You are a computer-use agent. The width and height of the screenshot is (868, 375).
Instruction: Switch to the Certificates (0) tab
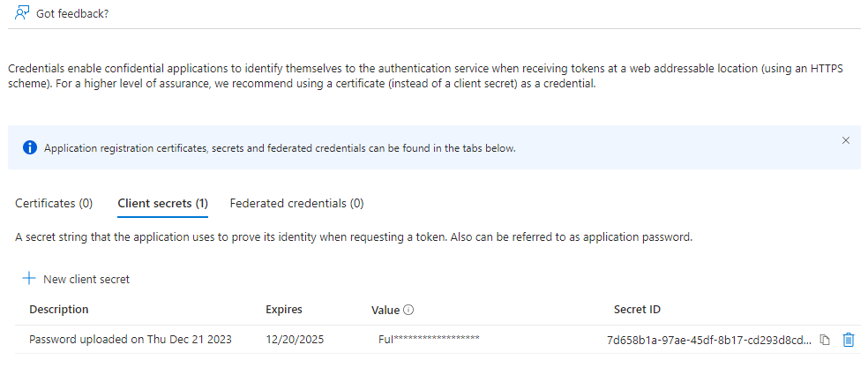54,203
